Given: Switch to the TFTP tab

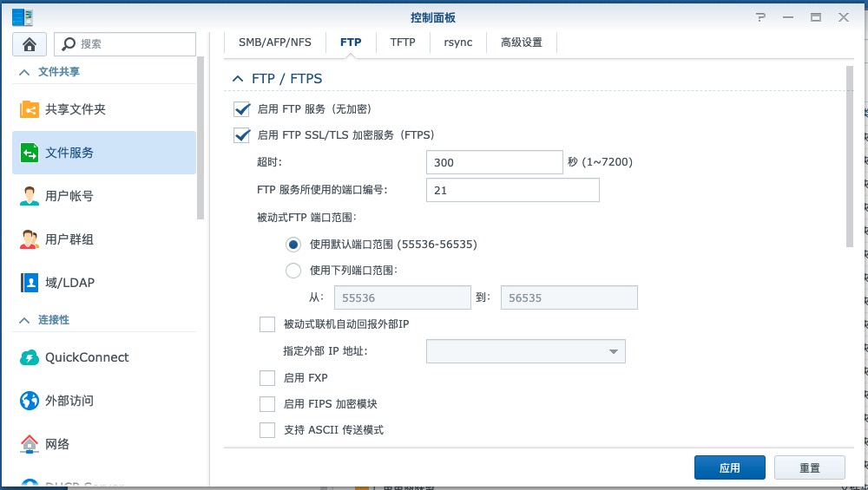Looking at the screenshot, I should pyautogui.click(x=403, y=42).
